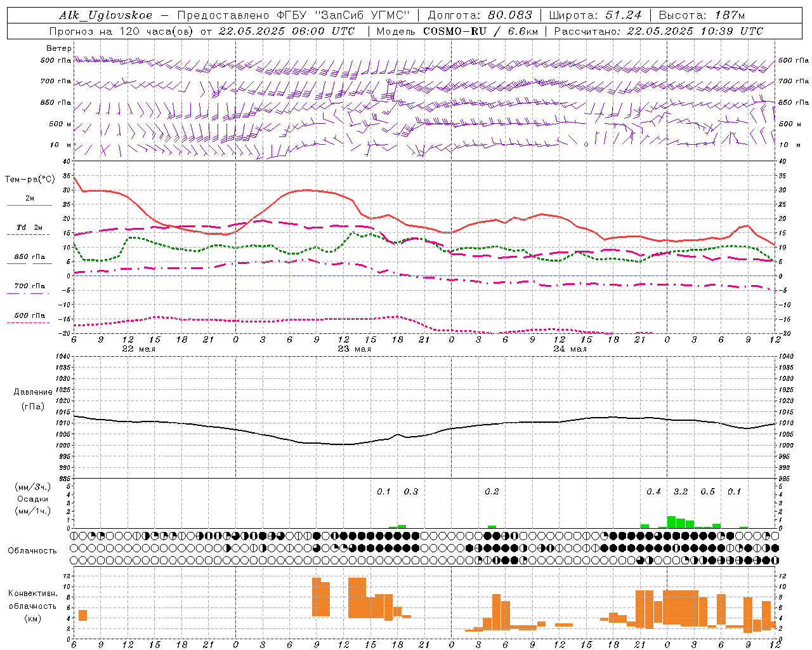Click the calm-wind circle symbol in the 10 м row
The width and height of the screenshot is (812, 650).
[586, 145]
